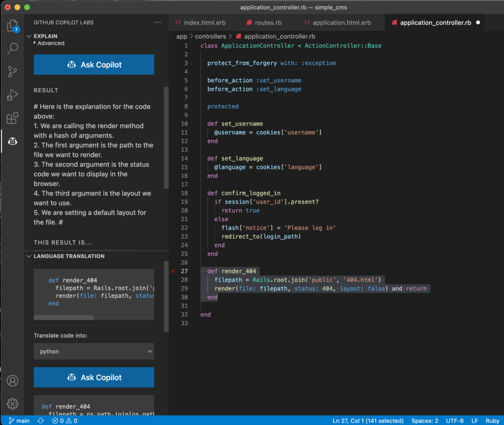Screen dimensions: 504x425
Task: Click the controllers breadcrumb segment
Action: (x=211, y=36)
